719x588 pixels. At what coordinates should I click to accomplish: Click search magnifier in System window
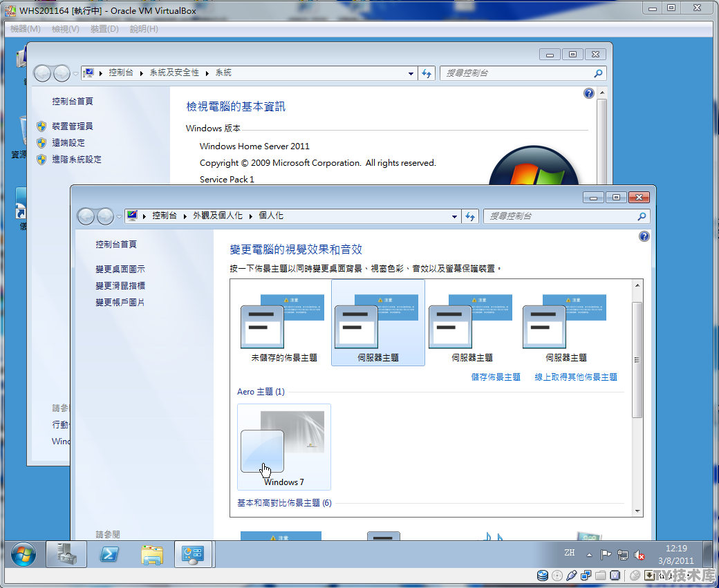[598, 73]
